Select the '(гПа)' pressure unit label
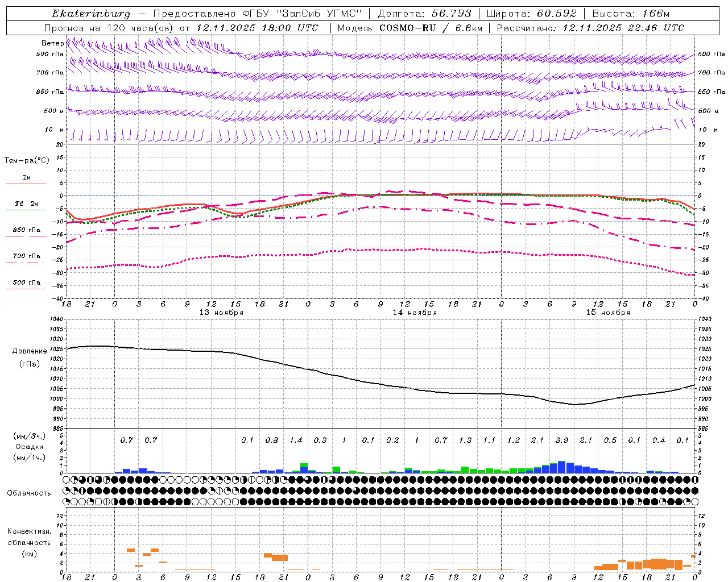 pyautogui.click(x=30, y=364)
